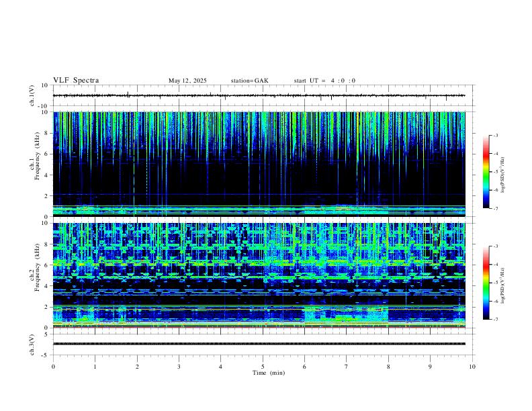Click the "station=GAK" header label
The image size is (532, 411).
click(x=249, y=81)
